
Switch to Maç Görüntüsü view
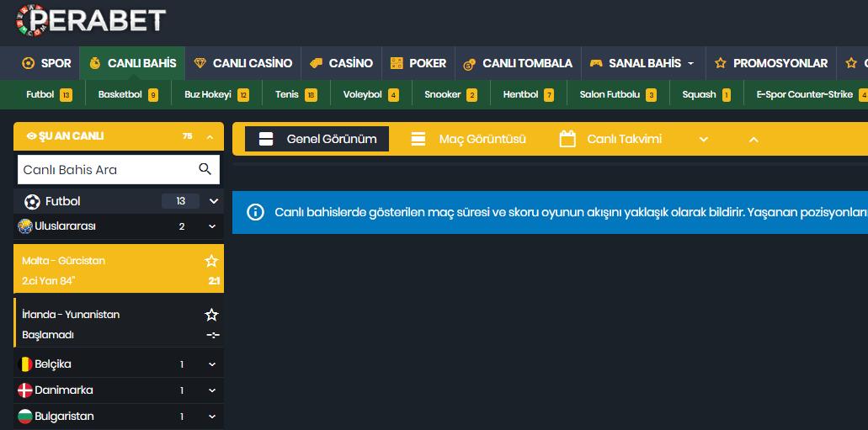pos(468,139)
